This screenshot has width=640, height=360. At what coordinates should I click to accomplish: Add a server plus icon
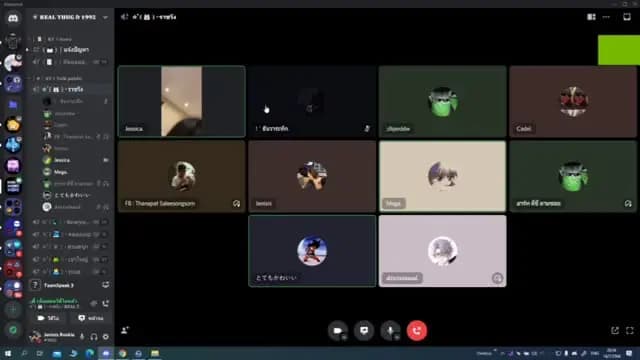click(x=13, y=310)
